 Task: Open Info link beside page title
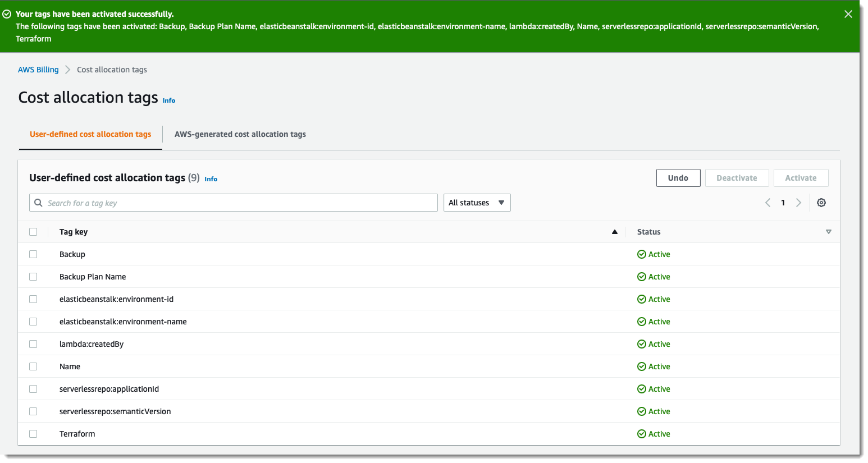click(x=169, y=100)
